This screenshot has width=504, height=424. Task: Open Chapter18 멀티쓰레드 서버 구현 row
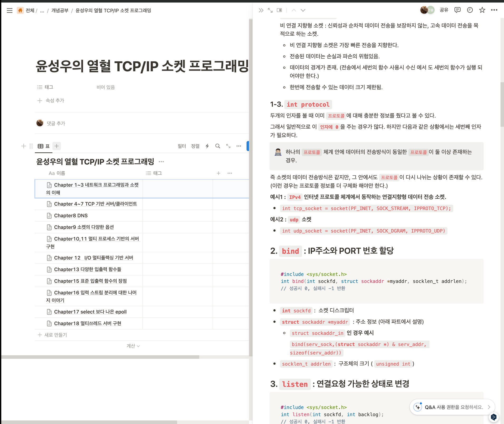(88, 323)
